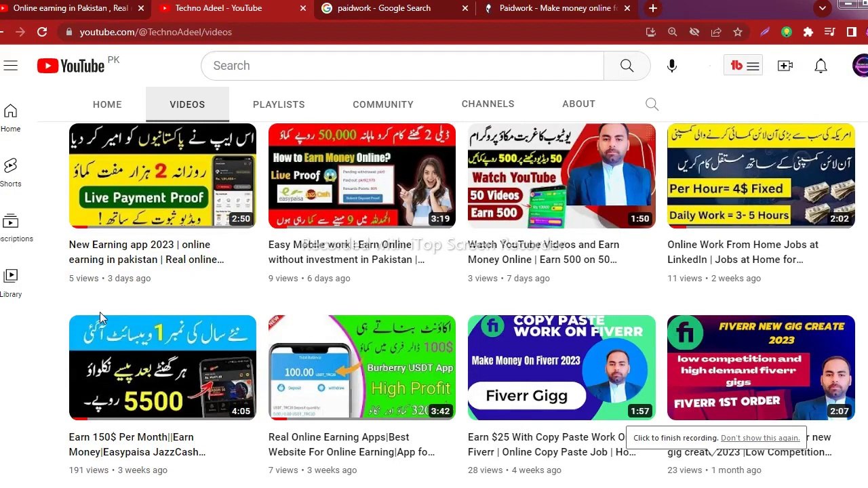This screenshot has height=488, width=868.
Task: Open a new browser tab
Action: 652,8
